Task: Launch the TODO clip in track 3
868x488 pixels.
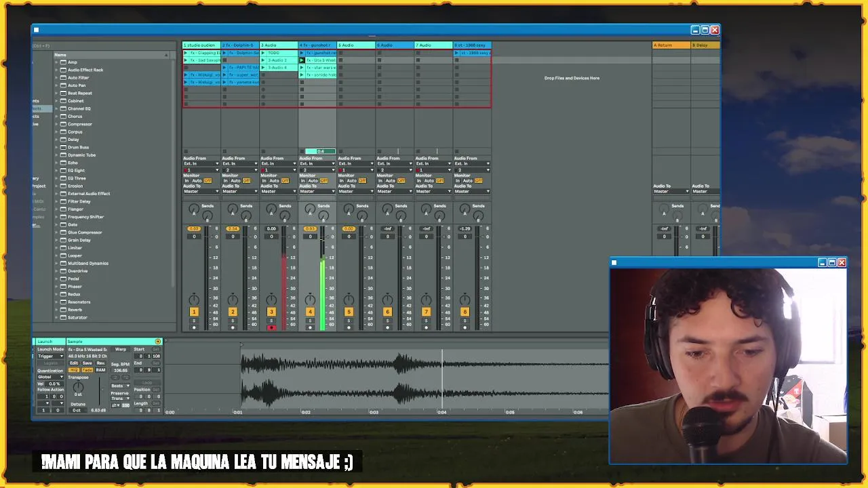Action: (263, 53)
